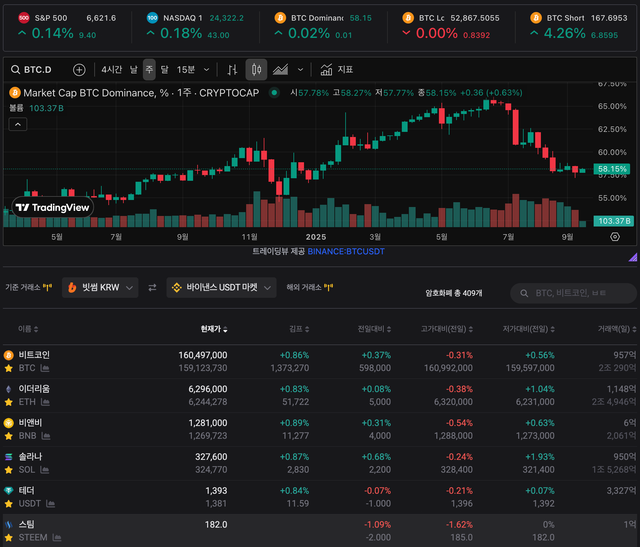
Task: Sort by 고가대비(전일) column
Action: tap(447, 329)
